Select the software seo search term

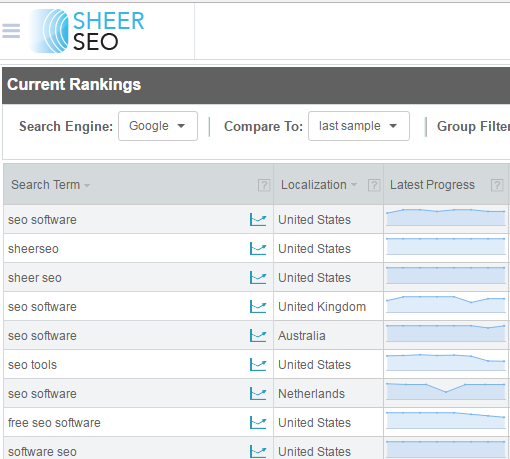[x=42, y=452]
